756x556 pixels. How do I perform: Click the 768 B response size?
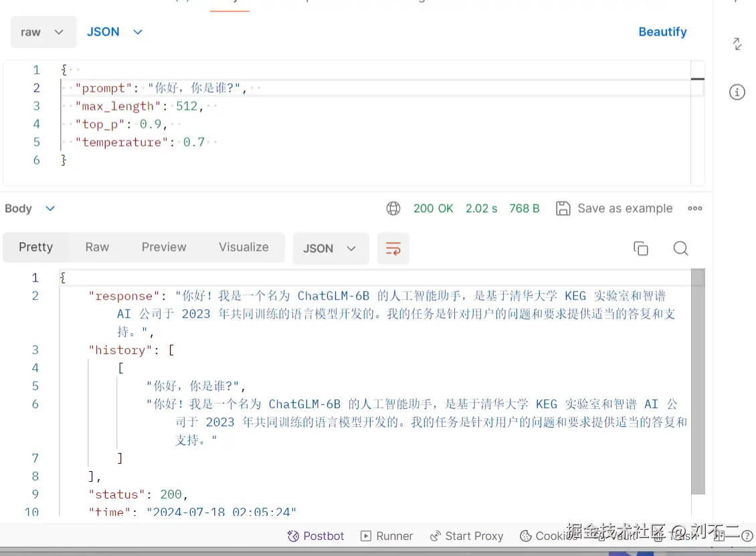click(524, 208)
